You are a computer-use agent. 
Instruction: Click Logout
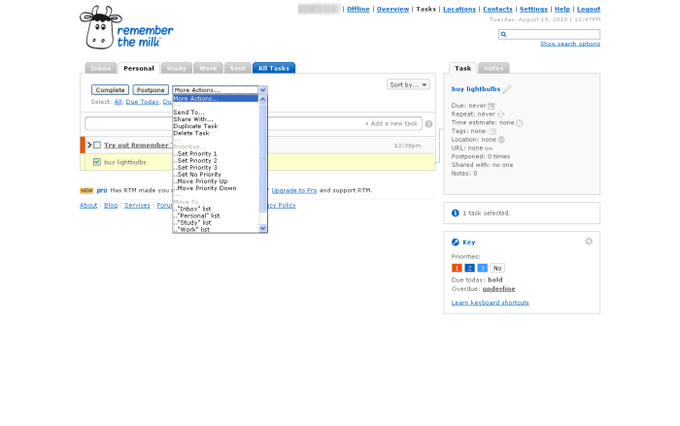click(x=588, y=9)
